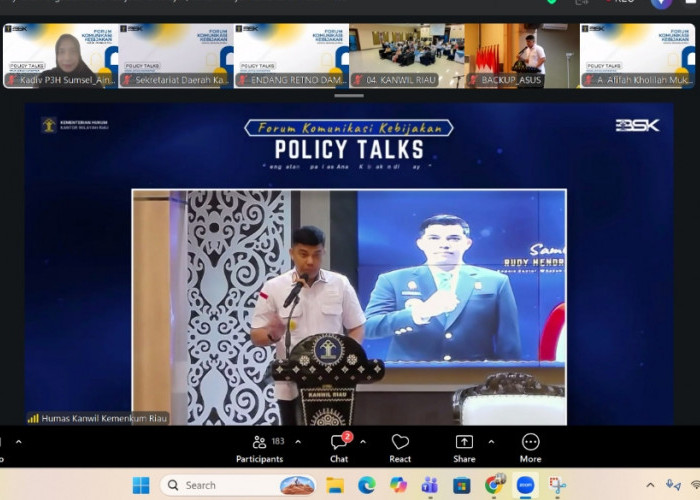Click the muted mic icon on BACKUP_ASUS
Screen dimensions: 700x500
click(474, 80)
